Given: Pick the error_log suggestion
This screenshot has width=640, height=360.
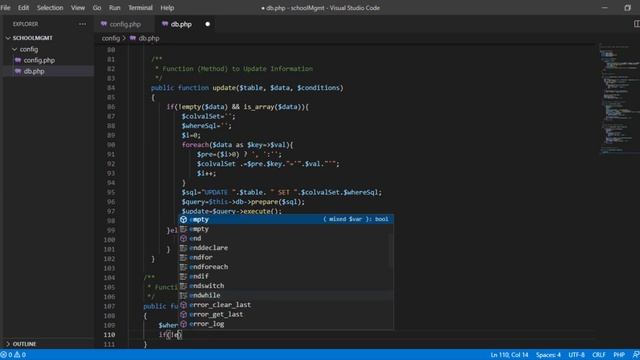Looking at the screenshot, I should [x=286, y=324].
